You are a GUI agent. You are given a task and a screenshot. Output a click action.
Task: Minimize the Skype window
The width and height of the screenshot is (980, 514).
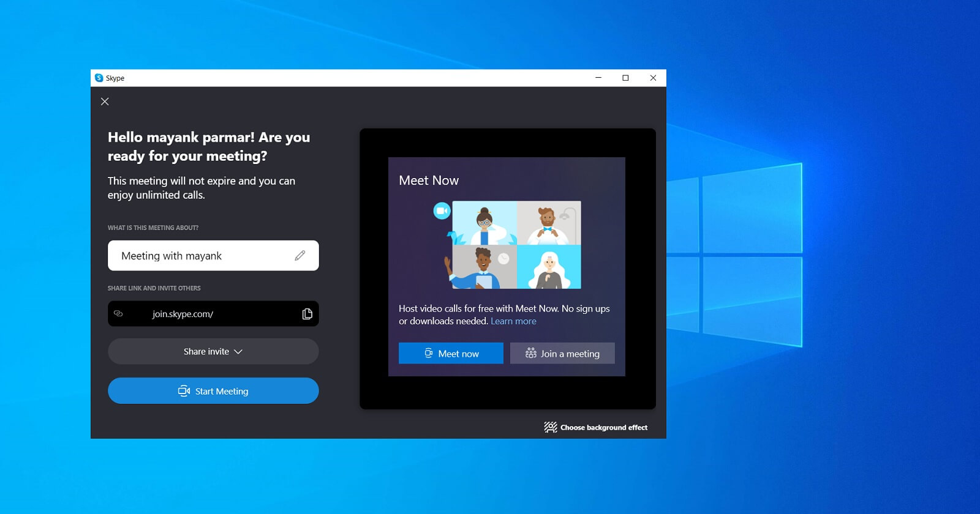[x=598, y=78]
